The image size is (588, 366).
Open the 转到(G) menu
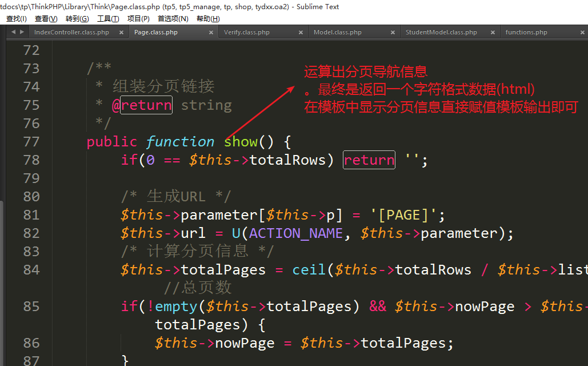pyautogui.click(x=77, y=19)
